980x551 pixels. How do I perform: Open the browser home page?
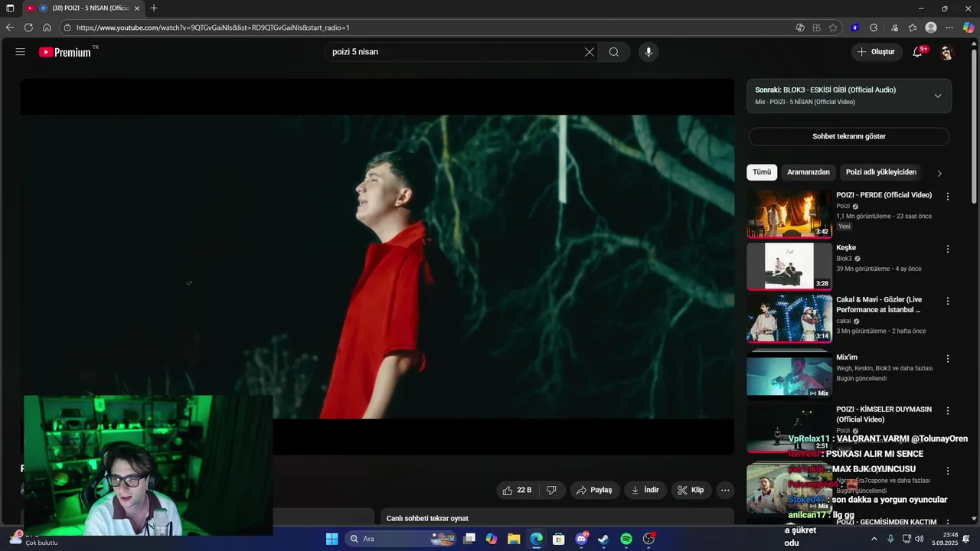click(47, 28)
